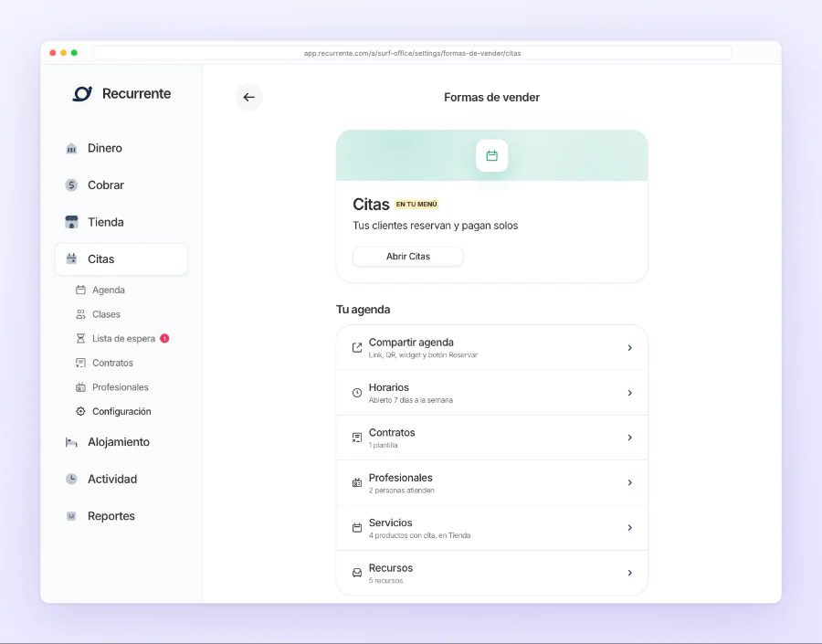Click the people icon beside Clases
This screenshot has height=644, width=822.
click(80, 314)
